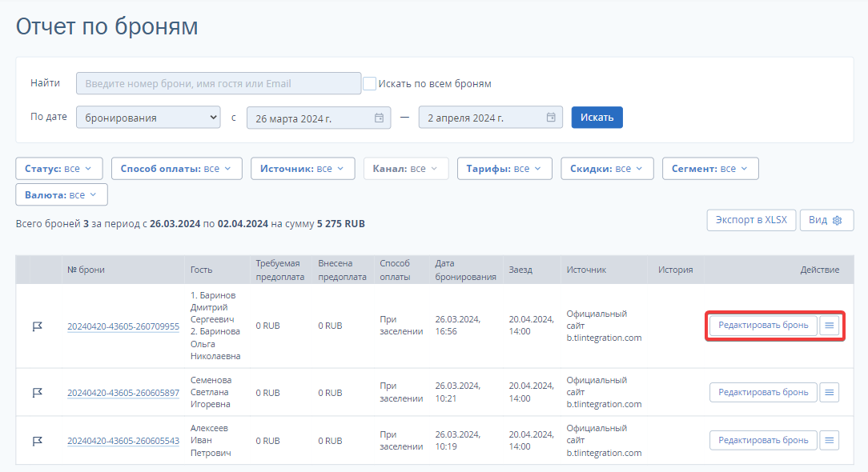Viewport: 868px width, 472px height.
Task: Open calendar icon in end date field
Action: [x=551, y=118]
